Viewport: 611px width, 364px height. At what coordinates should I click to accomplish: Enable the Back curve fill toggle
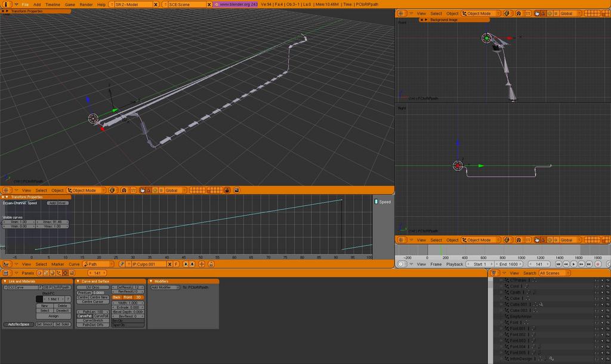116,297
